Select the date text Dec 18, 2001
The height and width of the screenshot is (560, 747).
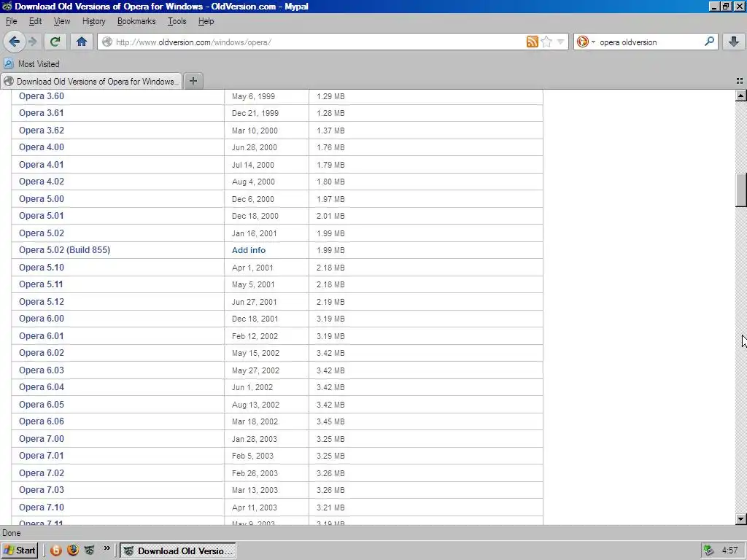point(255,319)
